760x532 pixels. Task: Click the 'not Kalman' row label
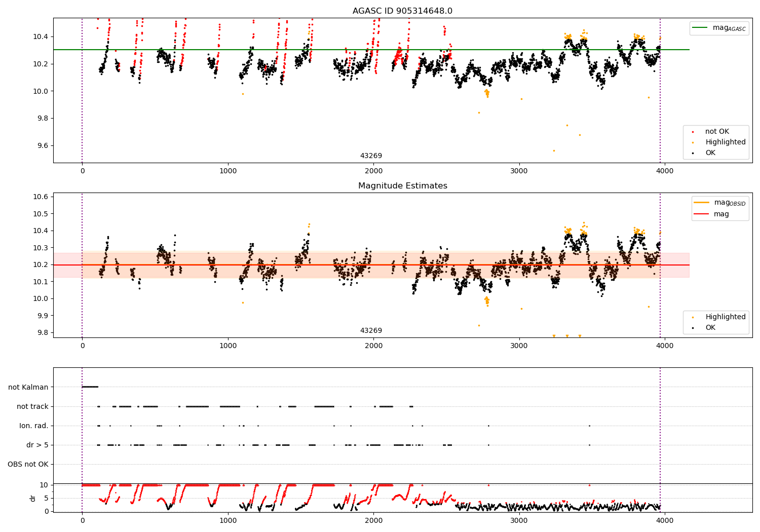pyautogui.click(x=28, y=387)
